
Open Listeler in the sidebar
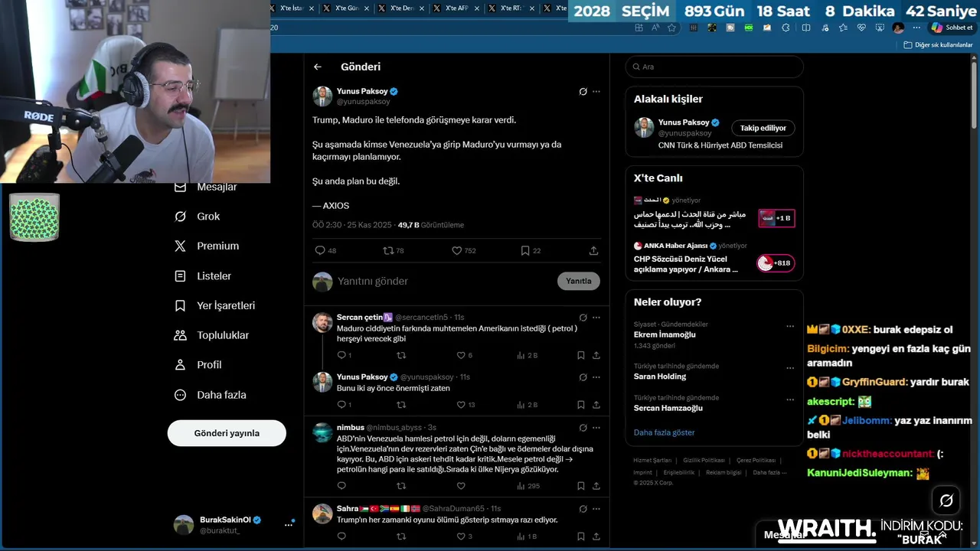(x=203, y=275)
